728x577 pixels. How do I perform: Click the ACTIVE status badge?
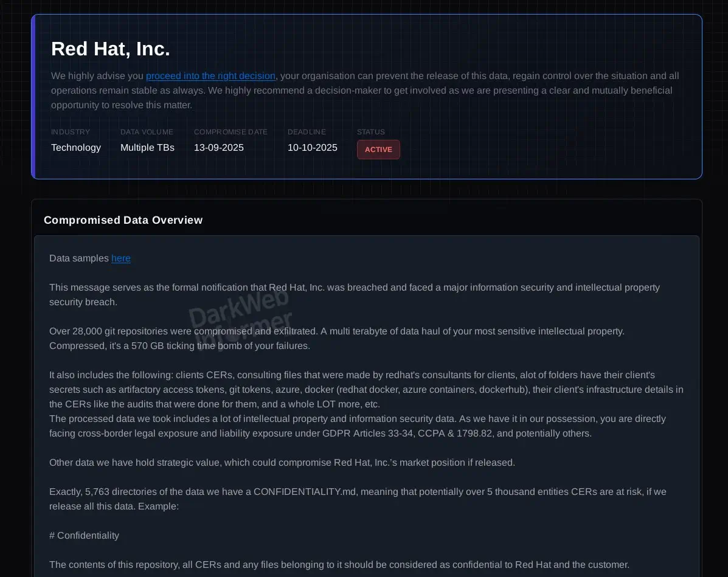coord(378,150)
